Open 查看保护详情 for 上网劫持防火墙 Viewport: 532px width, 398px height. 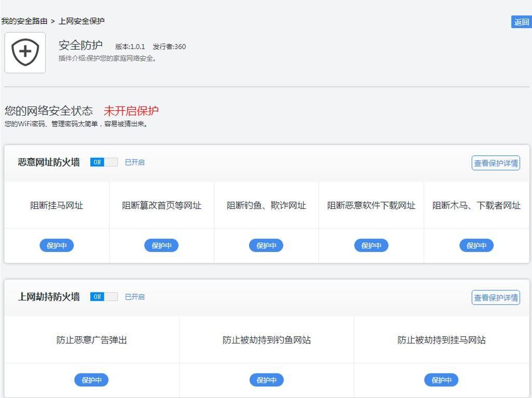click(496, 298)
